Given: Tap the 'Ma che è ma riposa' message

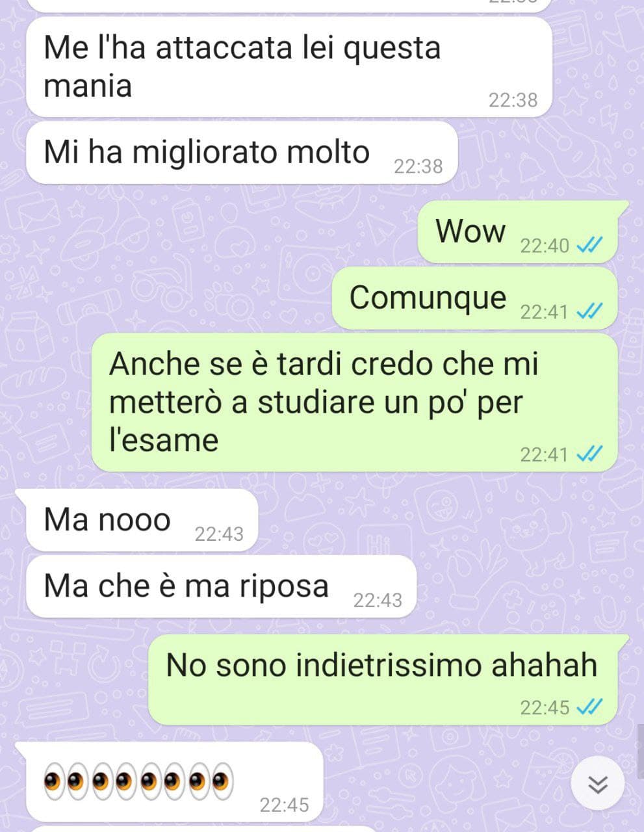Looking at the screenshot, I should (221, 586).
